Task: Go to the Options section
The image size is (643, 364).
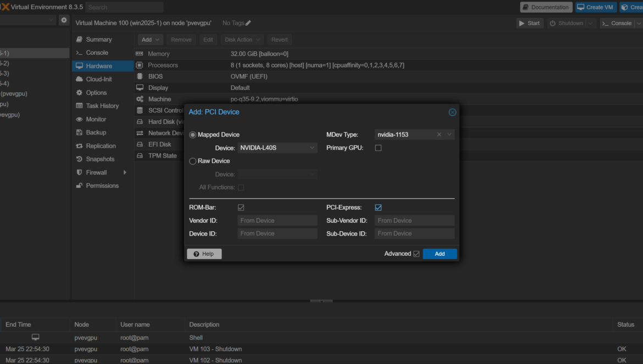Action: (103, 93)
